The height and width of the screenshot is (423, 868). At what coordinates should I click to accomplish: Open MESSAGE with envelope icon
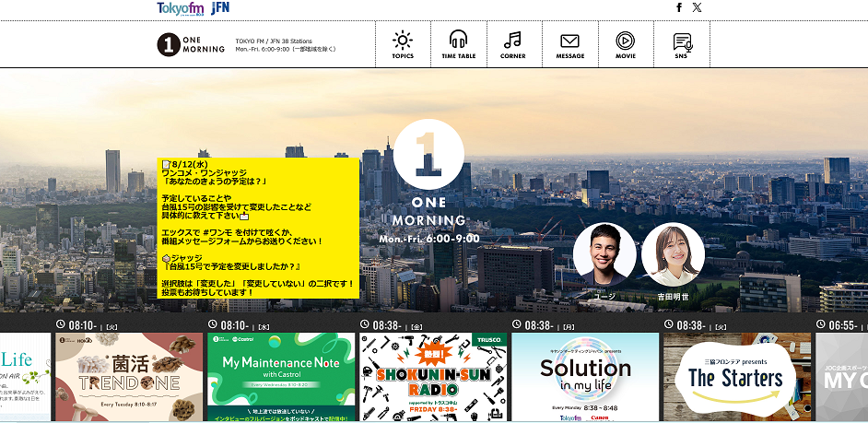pos(570,44)
